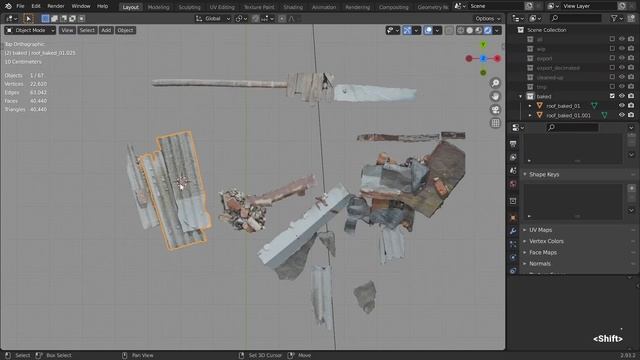The image size is (640, 360).
Task: Open the Scene properties tab
Action: click(x=513, y=171)
